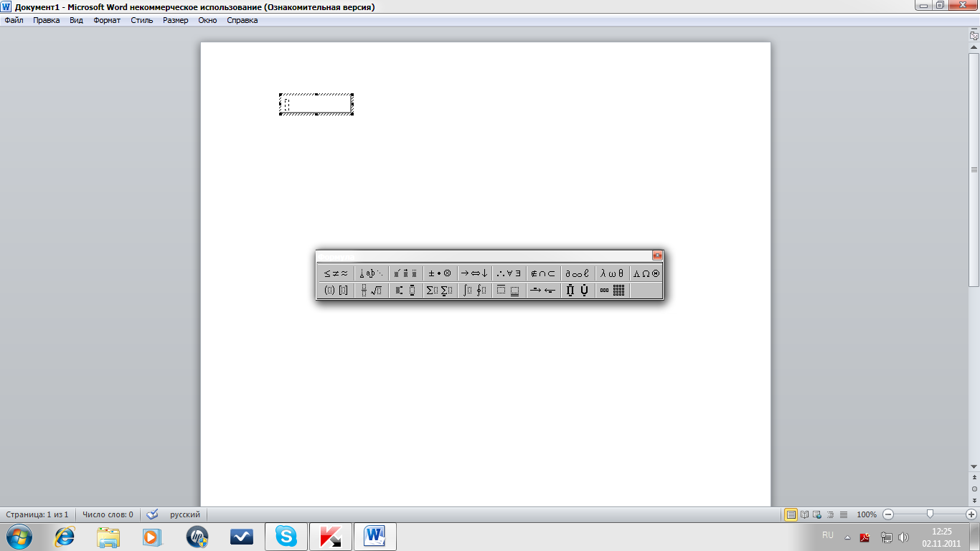
Task: Click the volume speaker tray icon
Action: click(904, 537)
